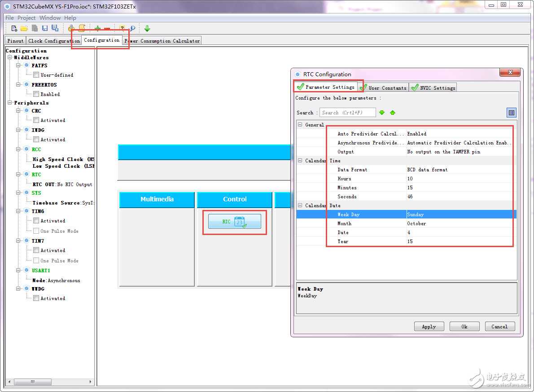Check WWDG Activated checkbox
534x392 pixels.
tap(36, 298)
